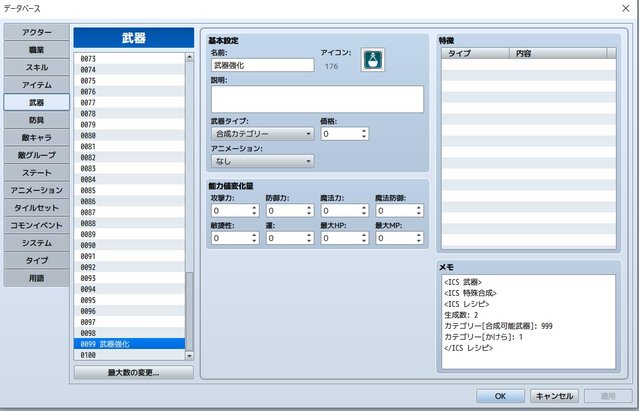The image size is (639, 411).
Task: Select weapon entry 0080
Action: 129,135
